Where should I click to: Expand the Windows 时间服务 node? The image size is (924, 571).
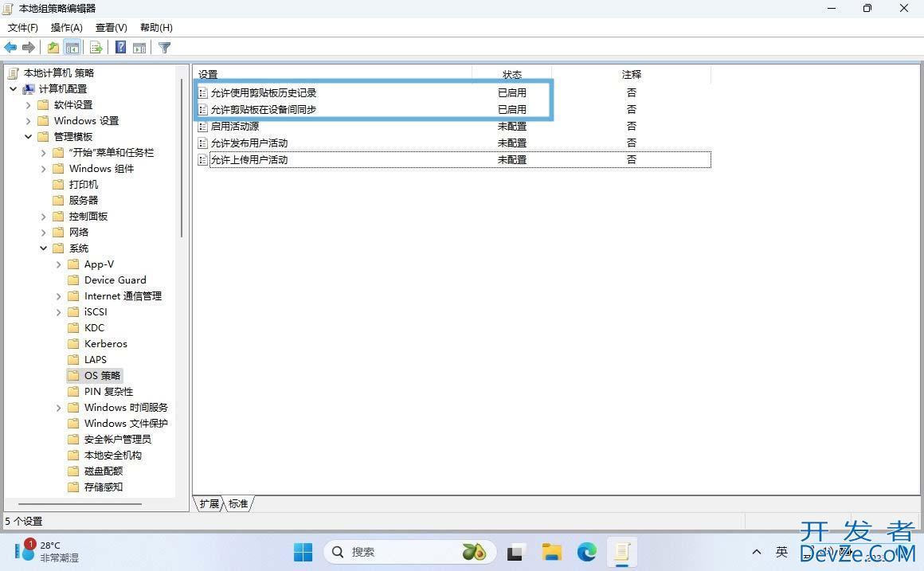(58, 407)
